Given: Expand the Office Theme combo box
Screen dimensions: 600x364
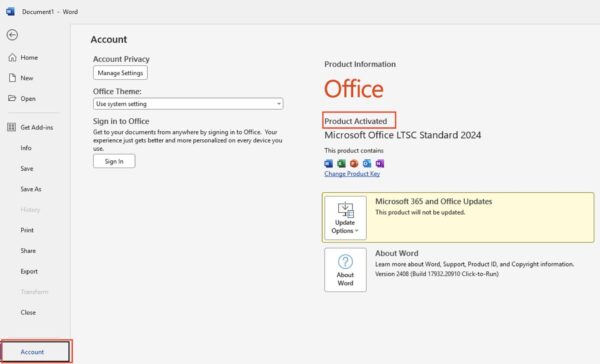Looking at the screenshot, I should tap(188, 104).
